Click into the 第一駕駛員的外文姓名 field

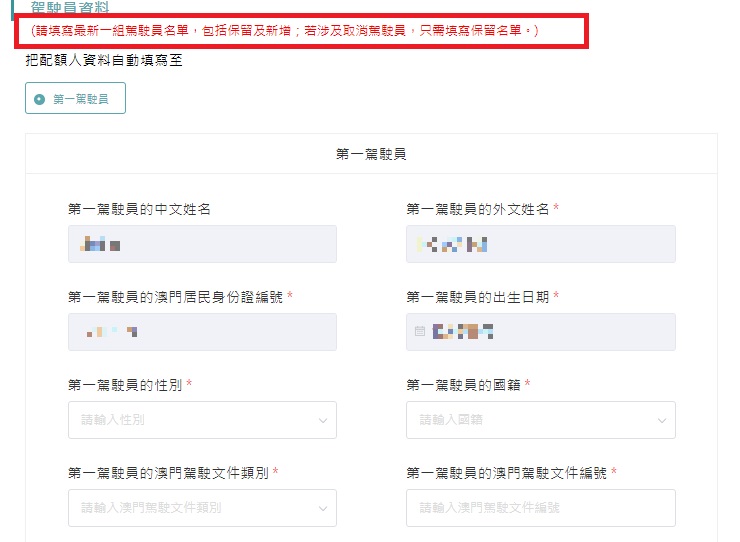[x=540, y=244]
